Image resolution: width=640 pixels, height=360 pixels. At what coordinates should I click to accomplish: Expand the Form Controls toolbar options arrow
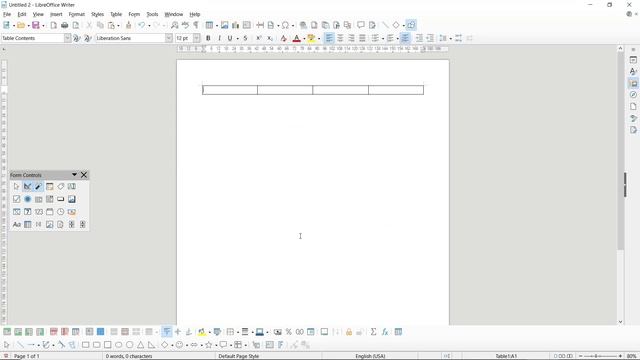(74, 175)
